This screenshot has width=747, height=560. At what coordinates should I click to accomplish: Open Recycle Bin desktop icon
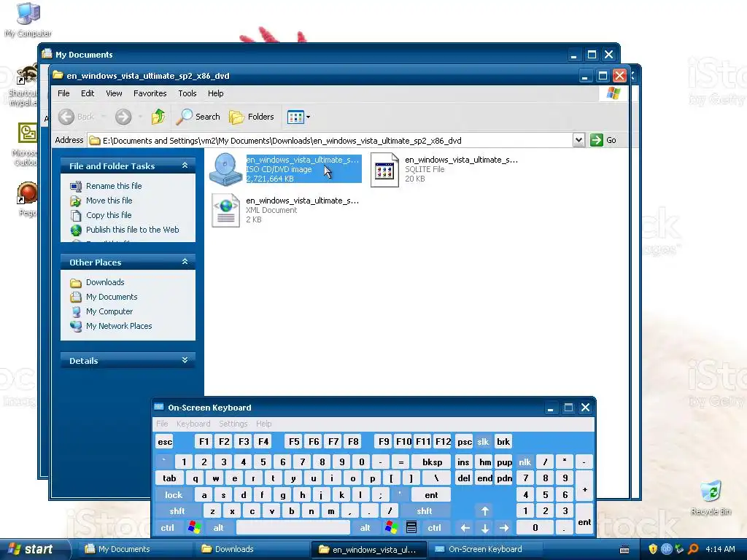[711, 498]
